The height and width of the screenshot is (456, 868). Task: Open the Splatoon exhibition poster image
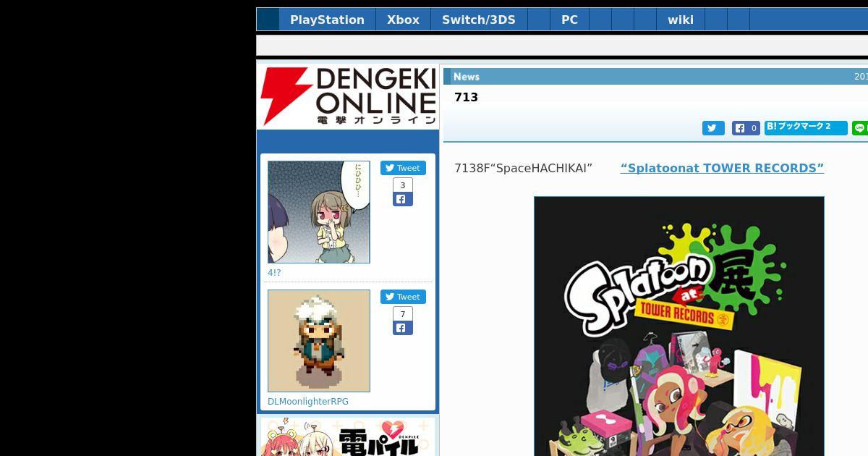point(679,326)
